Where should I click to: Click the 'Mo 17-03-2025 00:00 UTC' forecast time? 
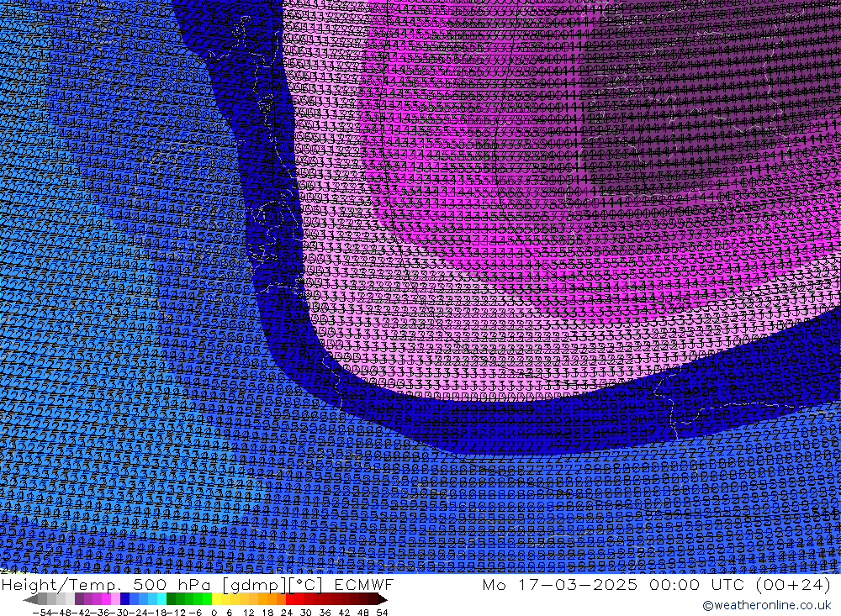coord(614,584)
